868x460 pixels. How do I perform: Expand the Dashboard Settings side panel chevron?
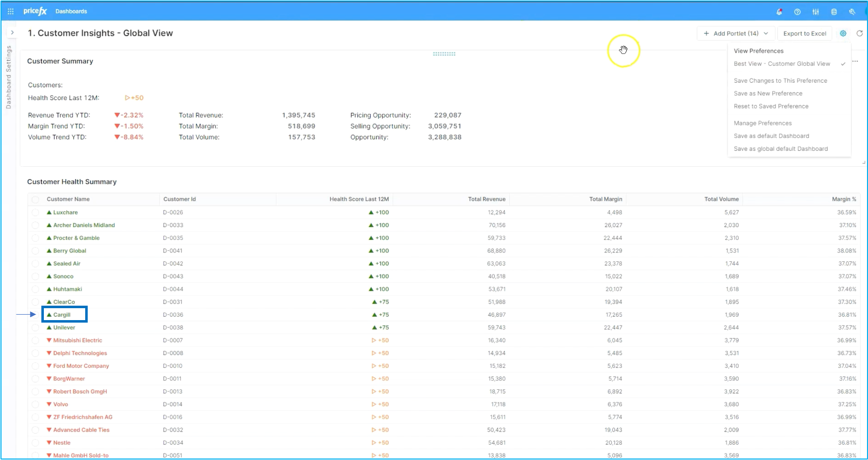coord(12,32)
